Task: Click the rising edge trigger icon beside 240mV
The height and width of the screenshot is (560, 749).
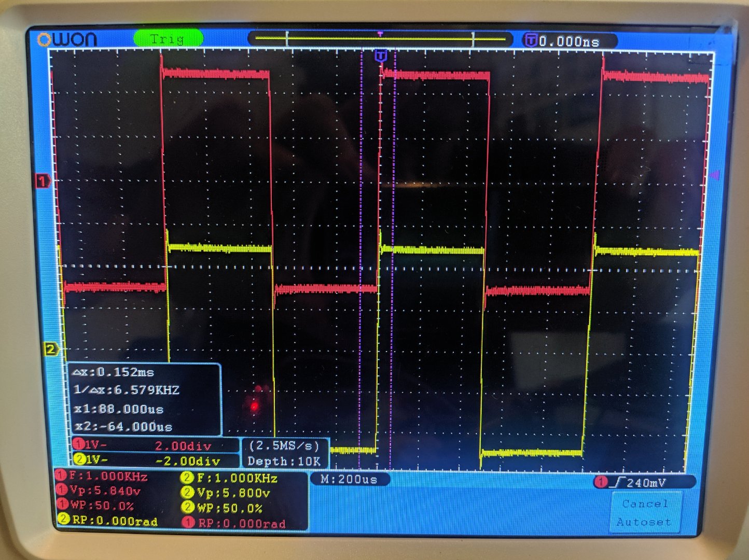Action: pos(616,483)
